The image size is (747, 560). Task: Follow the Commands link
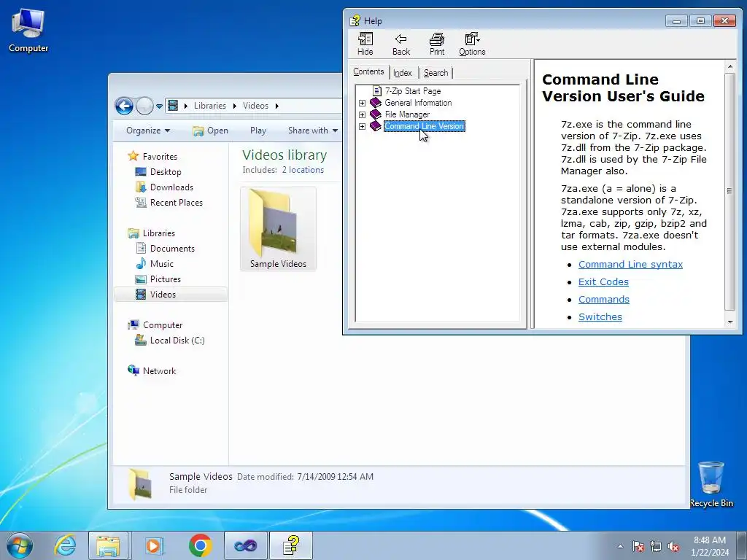tap(603, 300)
